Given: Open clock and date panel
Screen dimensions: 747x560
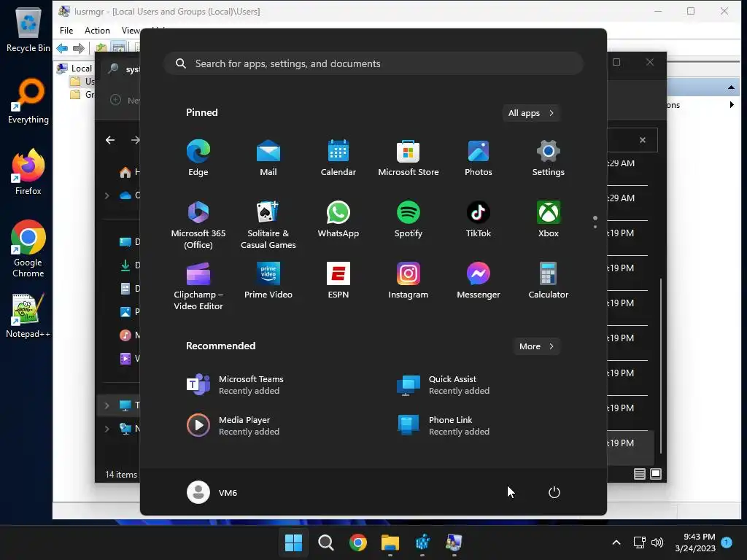Looking at the screenshot, I should [x=695, y=542].
